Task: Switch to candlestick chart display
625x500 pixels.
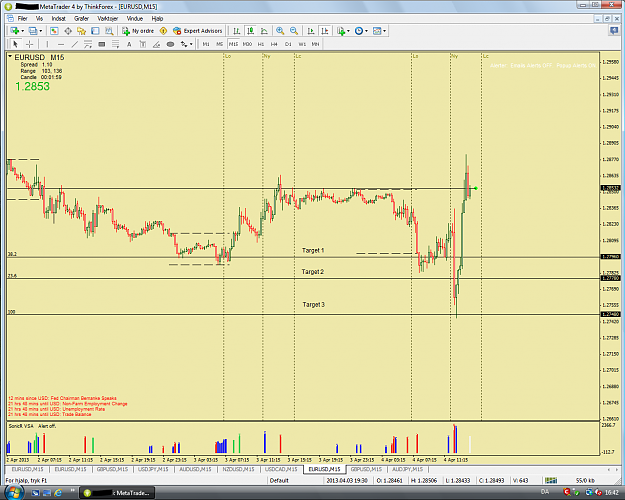Action: click(250, 31)
